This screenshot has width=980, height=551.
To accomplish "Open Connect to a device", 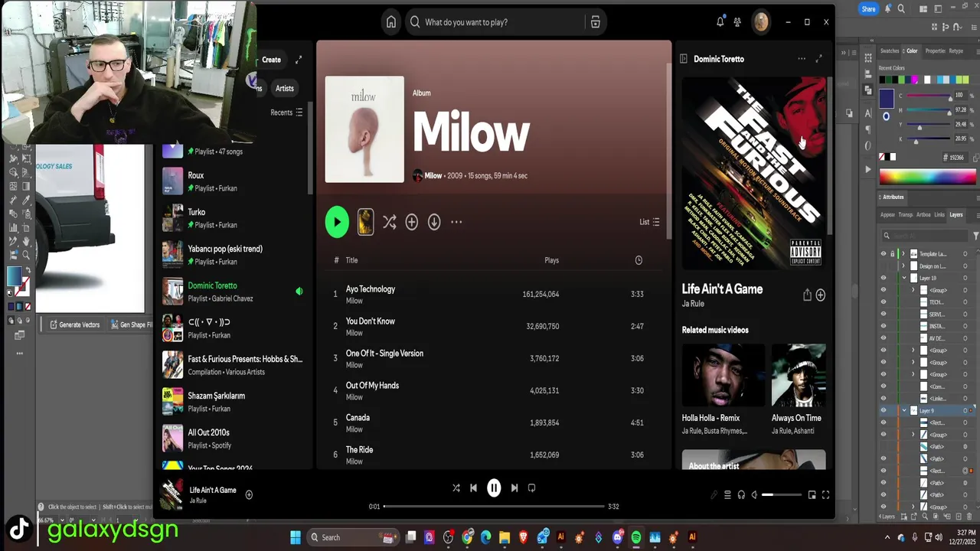I will (x=741, y=495).
